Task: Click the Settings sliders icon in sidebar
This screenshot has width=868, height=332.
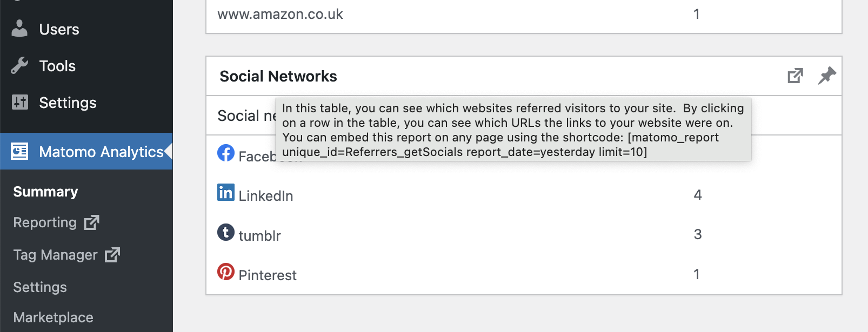Action: pos(20,102)
